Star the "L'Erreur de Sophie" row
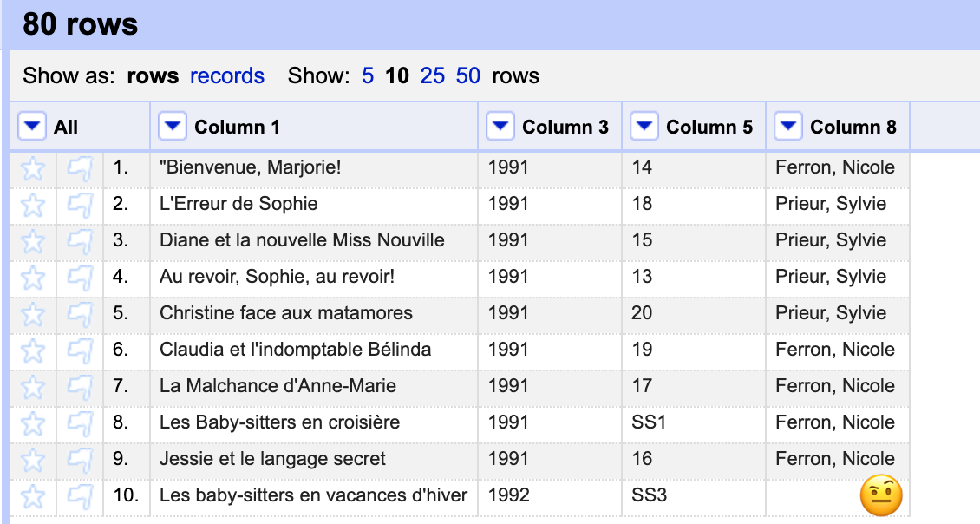The height and width of the screenshot is (524, 980). tap(33, 206)
